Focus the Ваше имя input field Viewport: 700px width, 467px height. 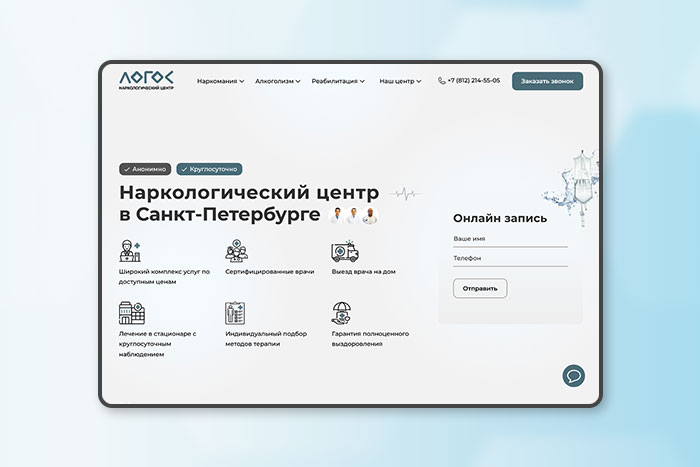(510, 240)
